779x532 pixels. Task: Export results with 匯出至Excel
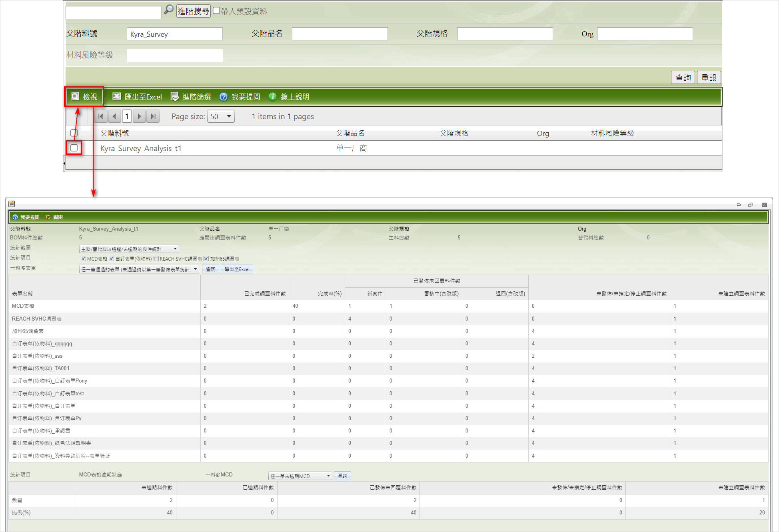click(137, 97)
